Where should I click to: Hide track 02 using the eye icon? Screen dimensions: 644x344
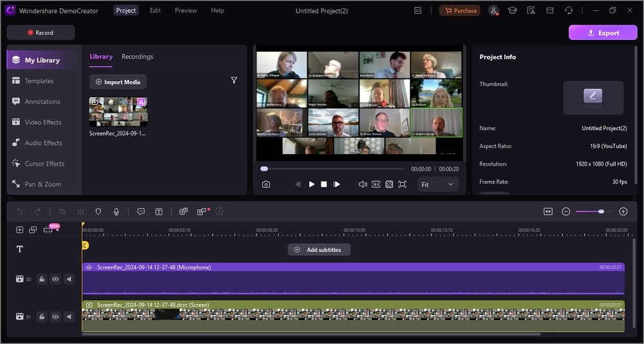(x=55, y=279)
